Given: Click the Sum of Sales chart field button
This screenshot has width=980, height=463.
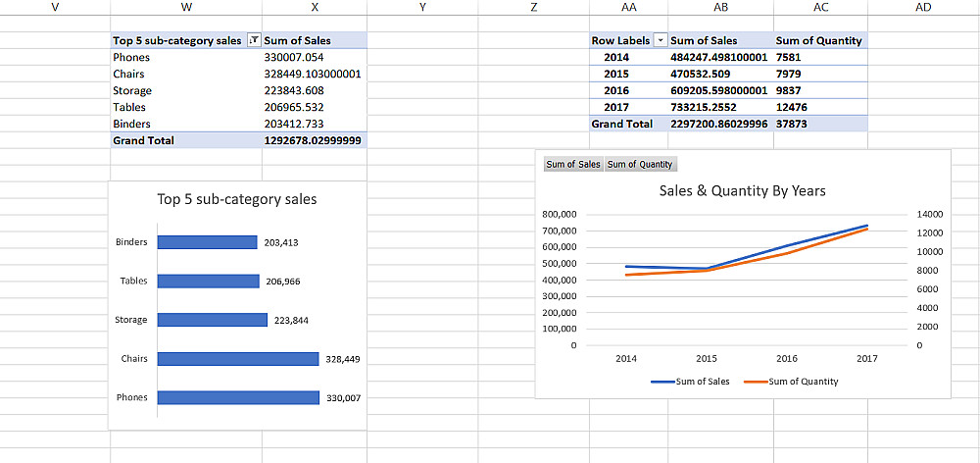Looking at the screenshot, I should [x=573, y=164].
